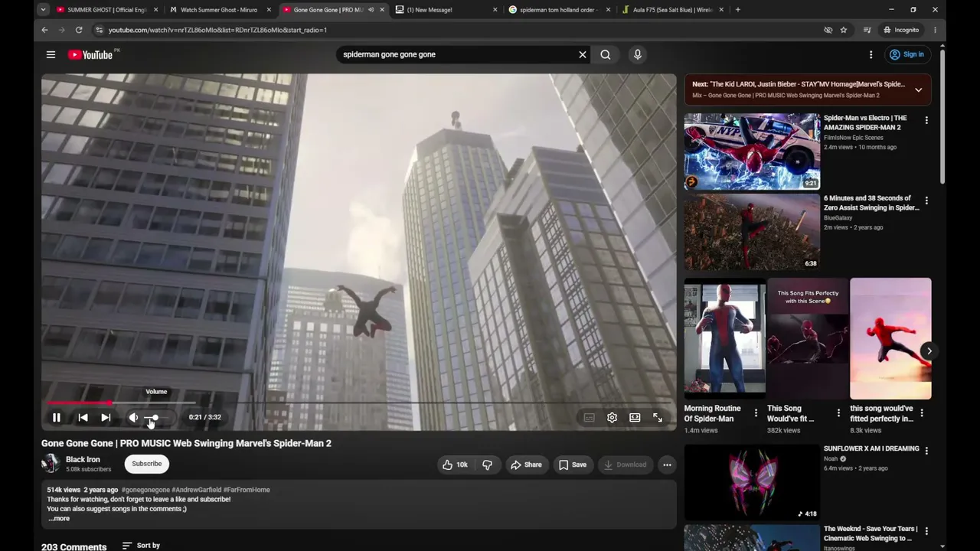
Task: Pause the playing video
Action: click(x=56, y=417)
